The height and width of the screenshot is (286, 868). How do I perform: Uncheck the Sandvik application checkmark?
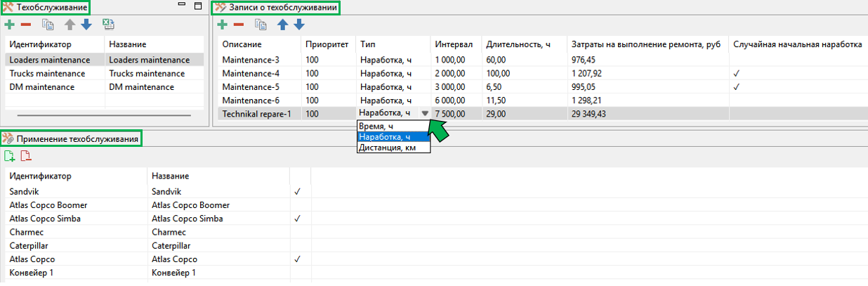pyautogui.click(x=297, y=191)
